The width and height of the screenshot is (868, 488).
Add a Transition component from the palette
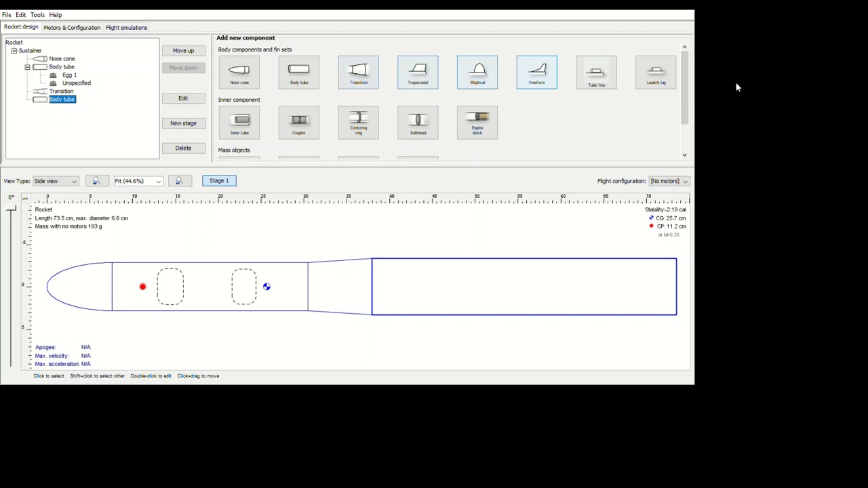[359, 72]
